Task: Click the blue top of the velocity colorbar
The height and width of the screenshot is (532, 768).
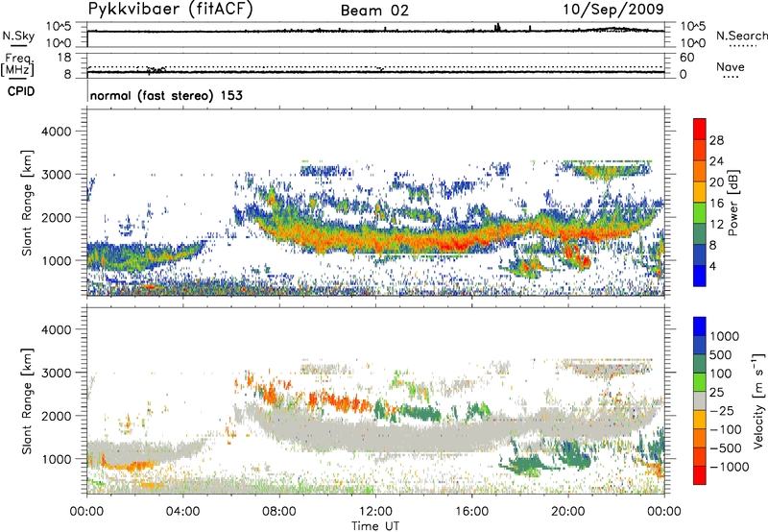Action: pos(700,326)
